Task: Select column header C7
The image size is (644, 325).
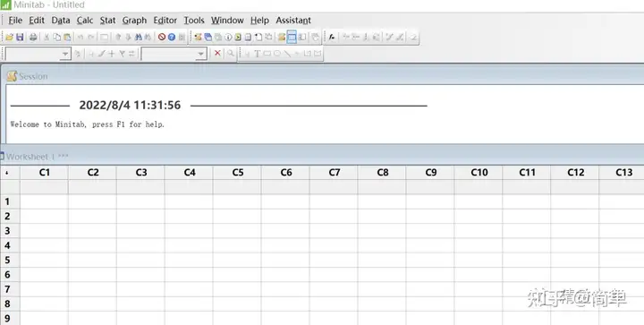Action: [335, 173]
